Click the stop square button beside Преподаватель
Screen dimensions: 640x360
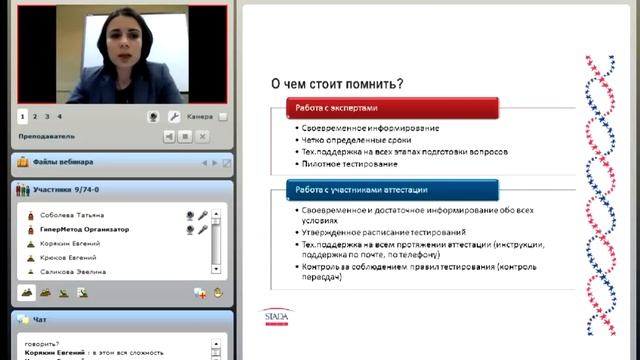pyautogui.click(x=185, y=136)
